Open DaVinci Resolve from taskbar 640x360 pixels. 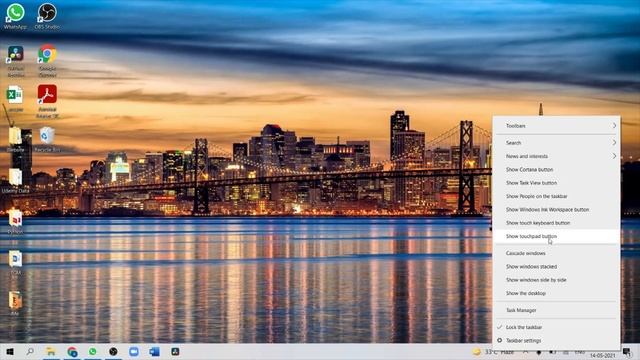[x=175, y=351]
